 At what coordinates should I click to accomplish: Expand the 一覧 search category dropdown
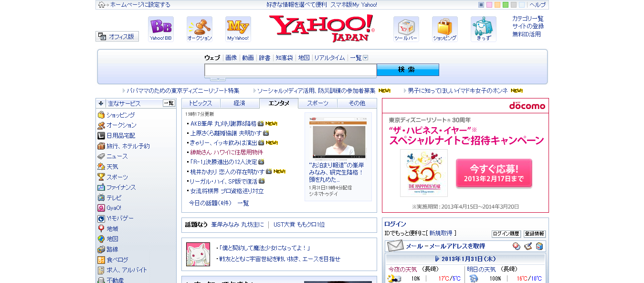[365, 58]
